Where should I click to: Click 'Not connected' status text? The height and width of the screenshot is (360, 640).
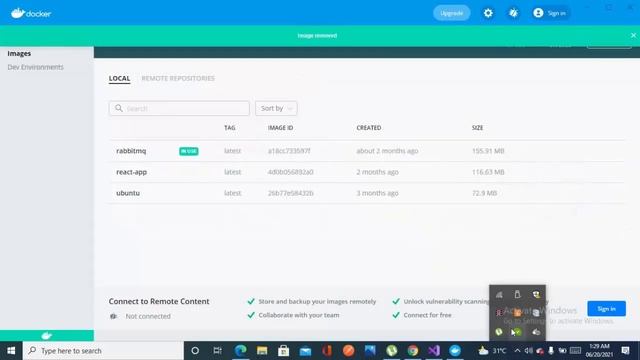pyautogui.click(x=148, y=316)
